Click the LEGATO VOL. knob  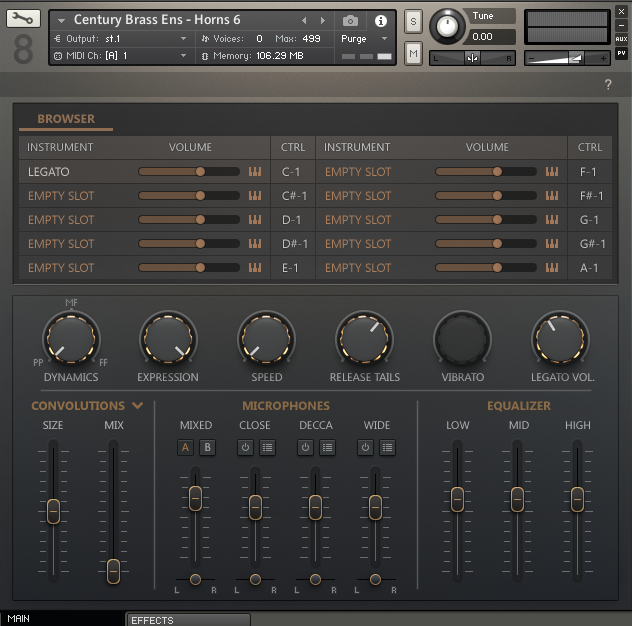[560, 339]
